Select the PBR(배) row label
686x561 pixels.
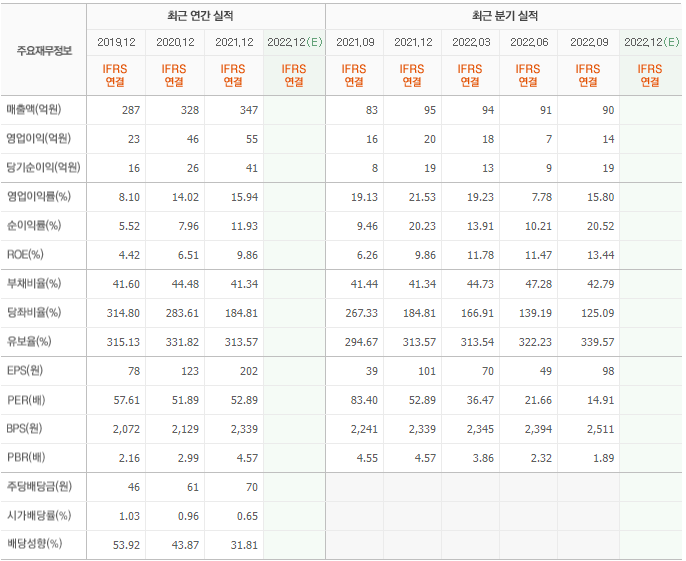[x=26, y=457]
